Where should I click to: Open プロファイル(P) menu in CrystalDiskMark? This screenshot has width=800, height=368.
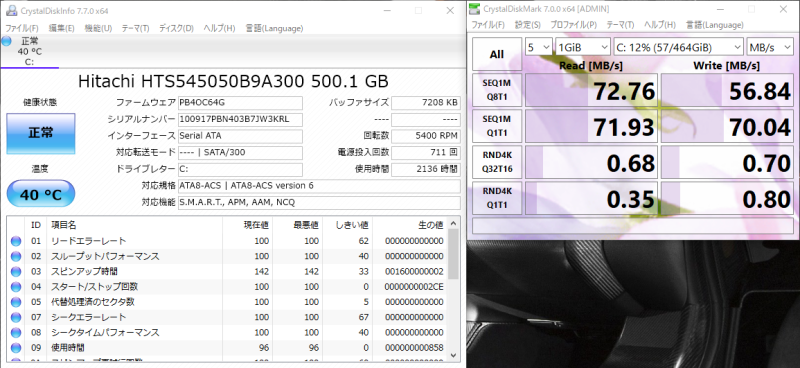tap(573, 24)
